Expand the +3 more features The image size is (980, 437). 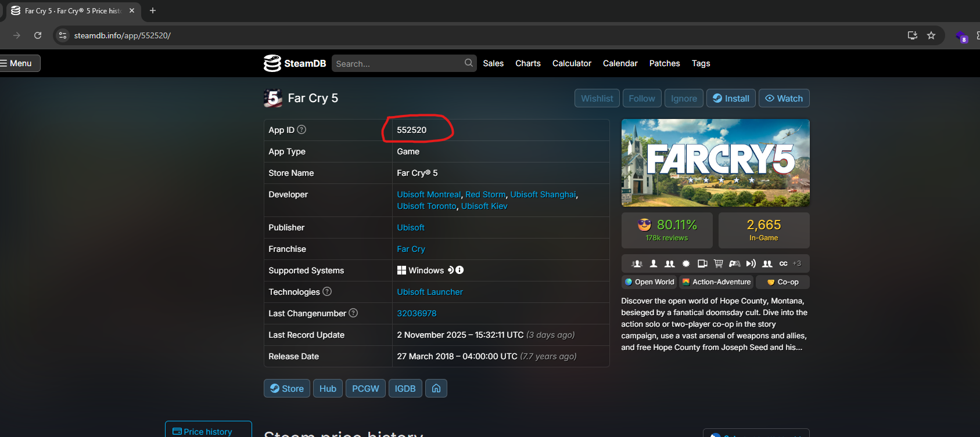[797, 263]
